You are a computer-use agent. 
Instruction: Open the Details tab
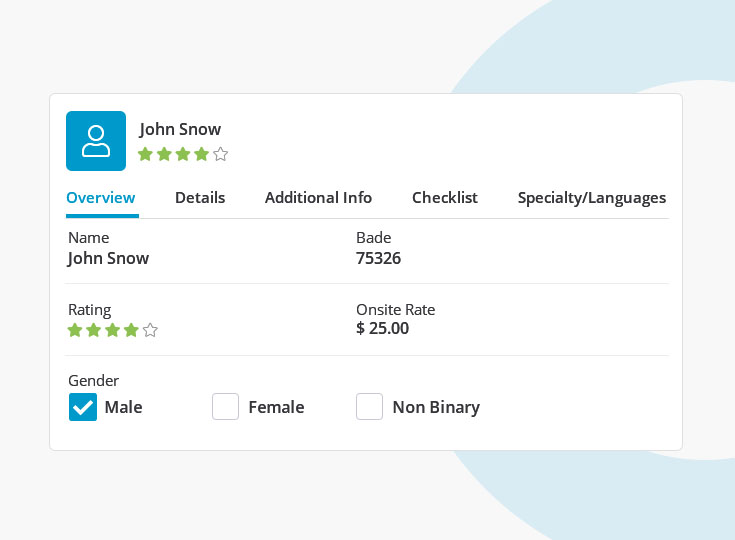click(x=200, y=198)
